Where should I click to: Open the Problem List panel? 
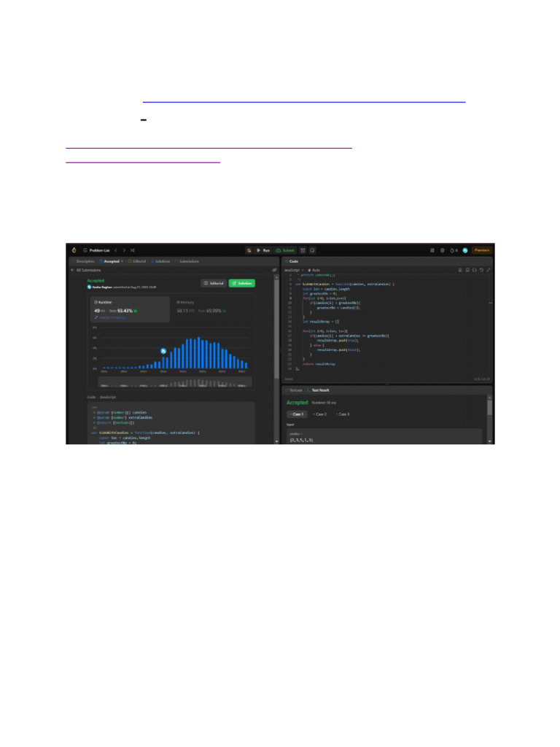tap(97, 250)
